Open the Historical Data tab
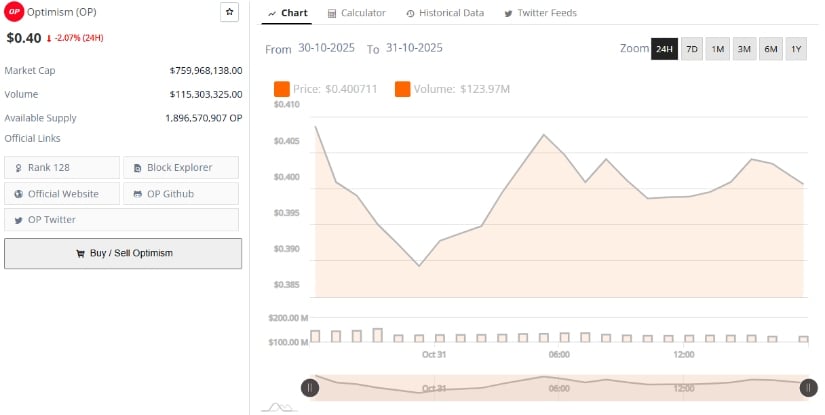Viewport: 825px width, 415px height. [445, 13]
